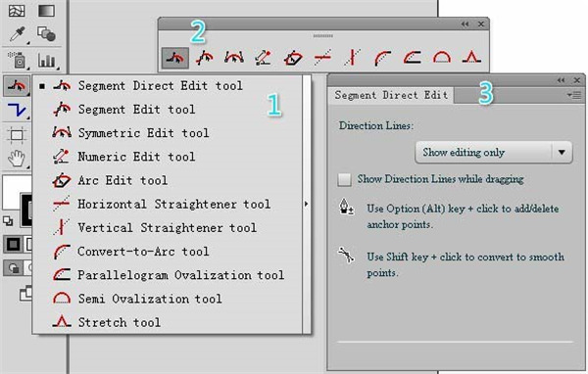This screenshot has height=374, width=588.
Task: Select Semi Ovalization icon in floating toolbar
Action: click(442, 58)
